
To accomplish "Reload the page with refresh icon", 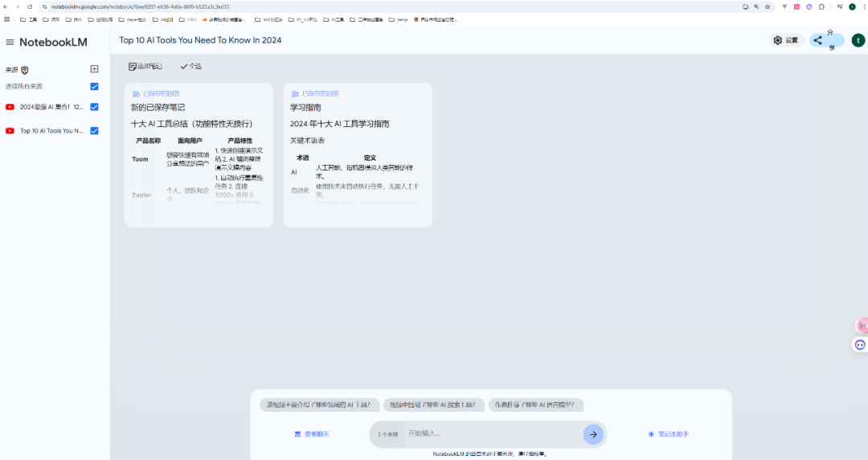I will [30, 6].
